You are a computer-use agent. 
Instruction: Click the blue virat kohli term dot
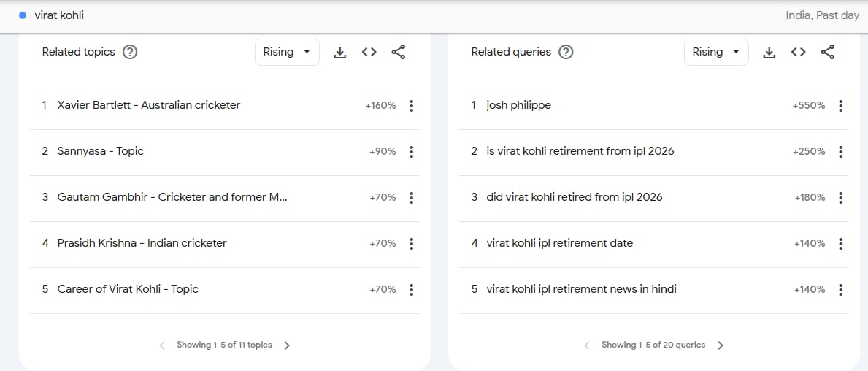(23, 15)
